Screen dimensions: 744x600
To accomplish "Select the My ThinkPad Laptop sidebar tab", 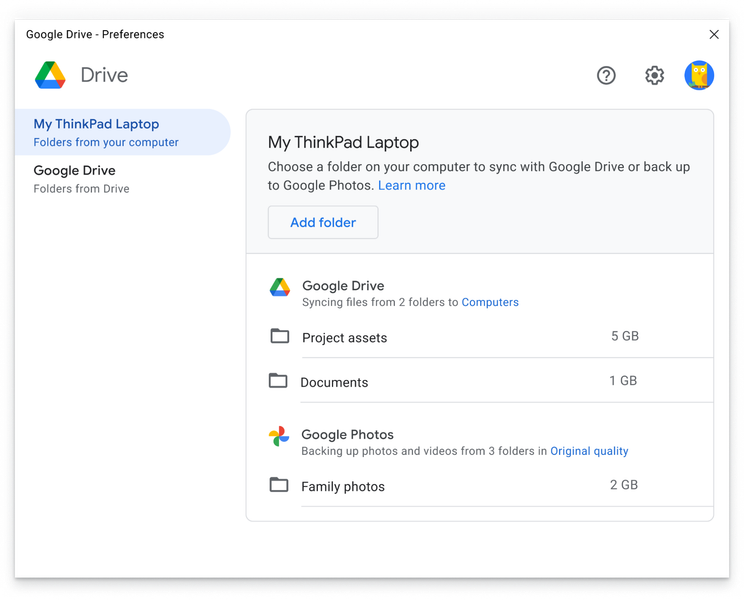I will (122, 132).
